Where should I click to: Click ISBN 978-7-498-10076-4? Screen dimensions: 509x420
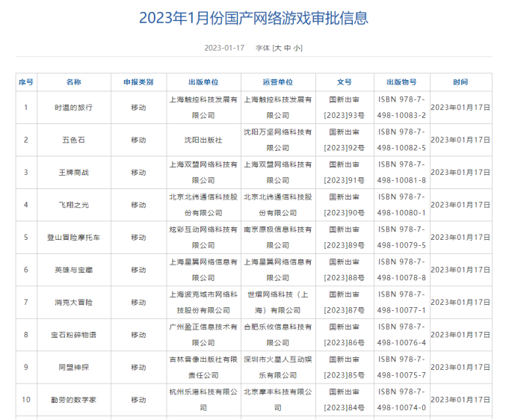click(x=401, y=335)
